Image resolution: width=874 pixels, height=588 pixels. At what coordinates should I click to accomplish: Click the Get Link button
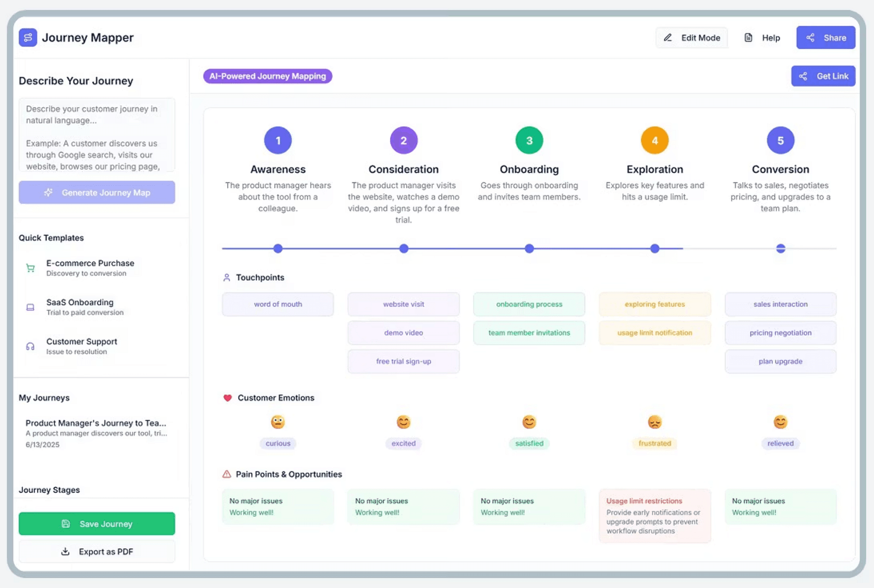(823, 76)
